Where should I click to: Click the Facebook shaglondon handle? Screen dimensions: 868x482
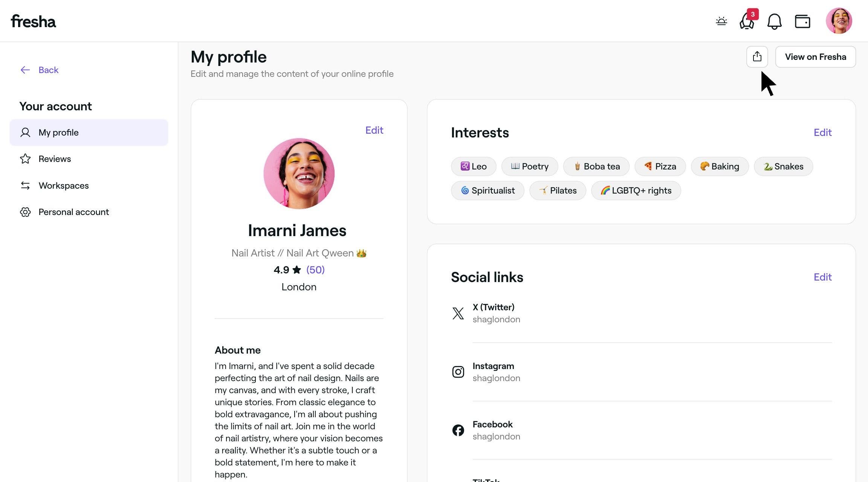[x=497, y=437]
